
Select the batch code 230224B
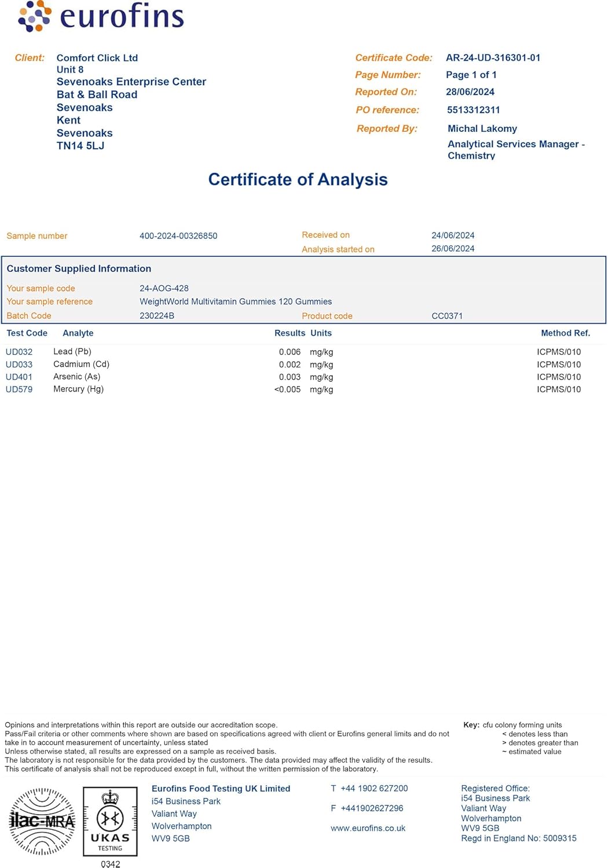157,316
